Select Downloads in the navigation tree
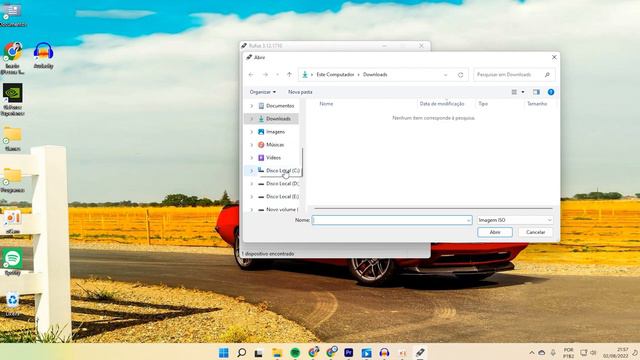Viewport: 640px width, 360px height. 278,119
